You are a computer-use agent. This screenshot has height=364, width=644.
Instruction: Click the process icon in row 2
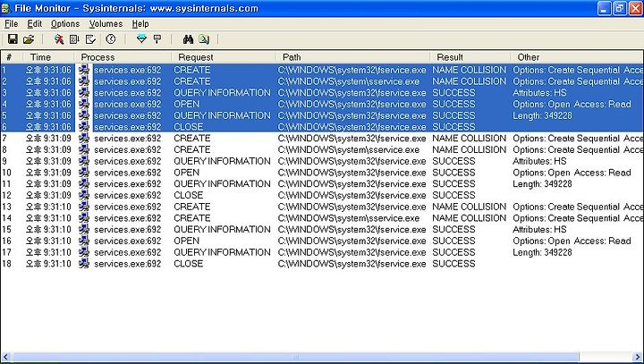click(84, 81)
